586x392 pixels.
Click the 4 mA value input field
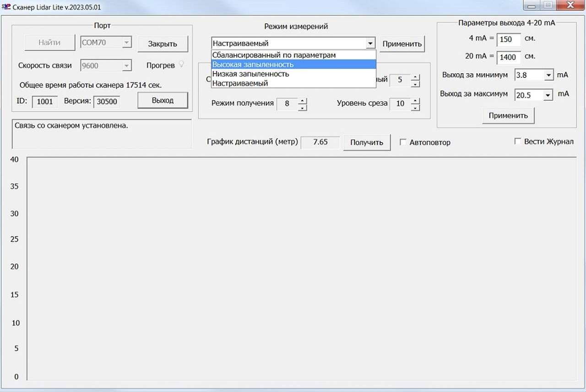click(508, 39)
